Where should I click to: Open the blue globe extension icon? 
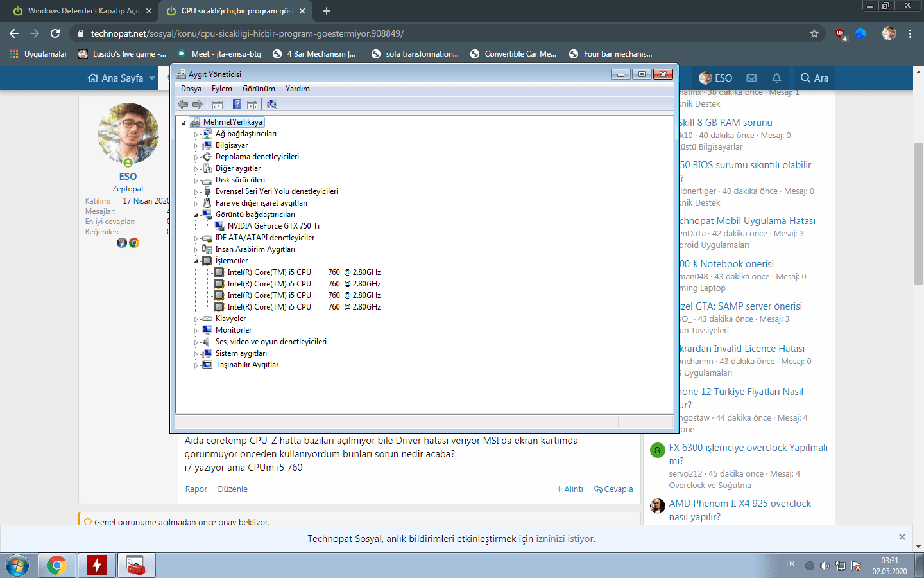(x=861, y=33)
